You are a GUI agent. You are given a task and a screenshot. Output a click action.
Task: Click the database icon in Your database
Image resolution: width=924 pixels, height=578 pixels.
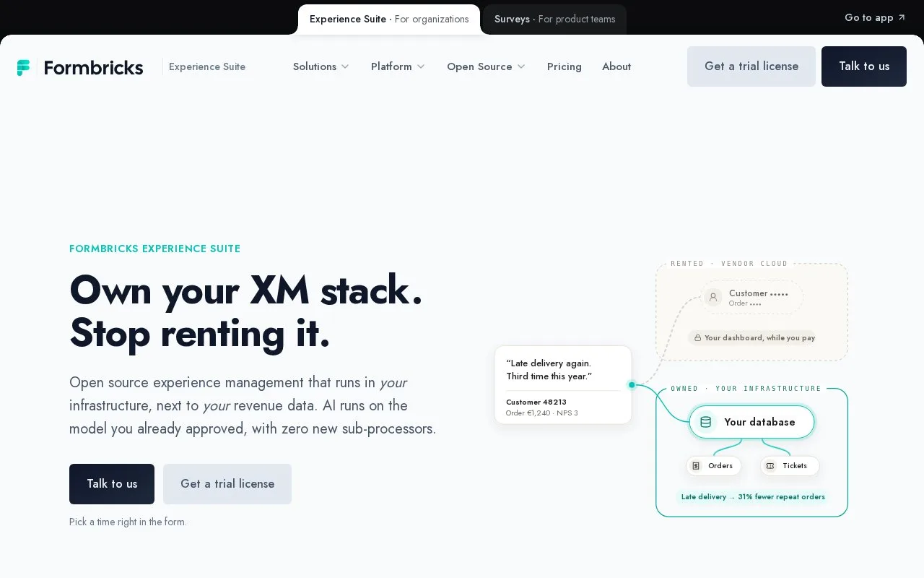coord(706,422)
